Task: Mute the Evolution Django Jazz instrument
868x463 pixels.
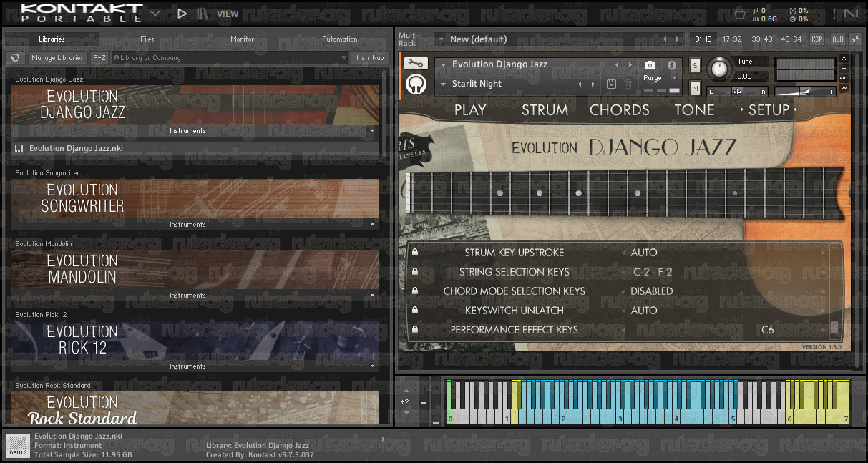Action: tap(695, 88)
